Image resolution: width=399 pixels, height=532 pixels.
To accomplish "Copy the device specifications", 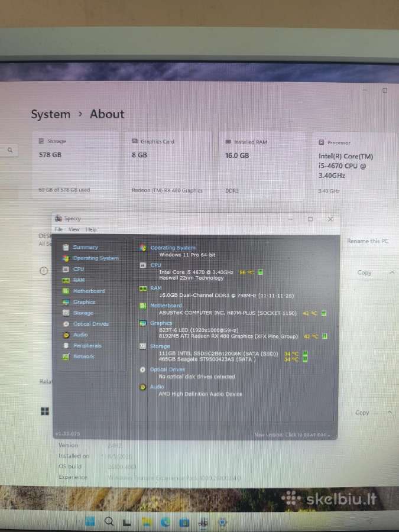I will point(364,273).
